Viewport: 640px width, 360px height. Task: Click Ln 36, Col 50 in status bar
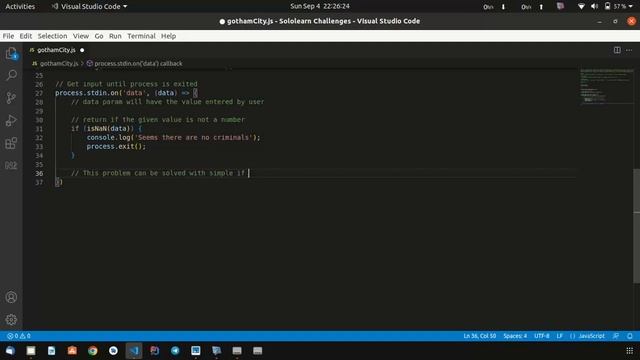click(x=480, y=336)
